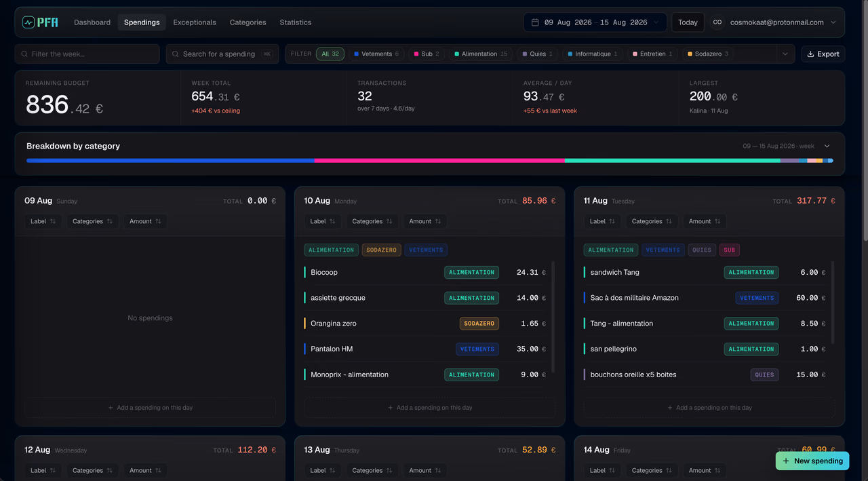The height and width of the screenshot is (481, 868).
Task: Sort 11 Aug by the Label arrows
Action: click(x=612, y=221)
